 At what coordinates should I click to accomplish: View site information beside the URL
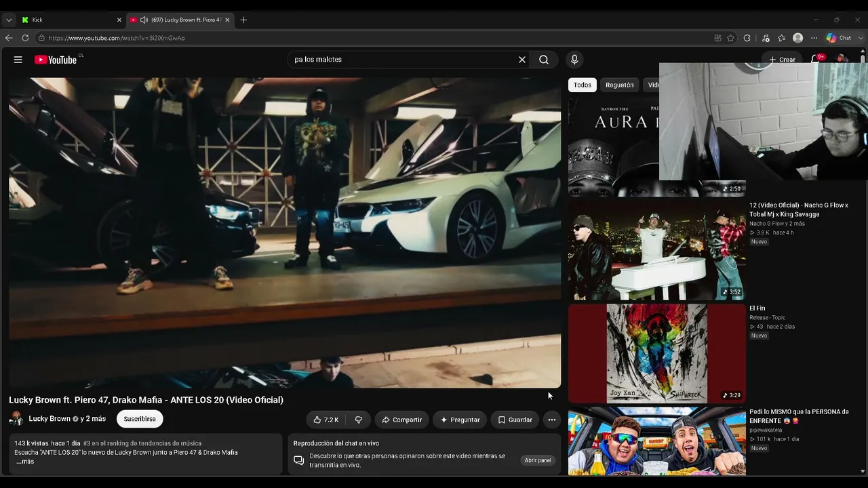pyautogui.click(x=41, y=38)
